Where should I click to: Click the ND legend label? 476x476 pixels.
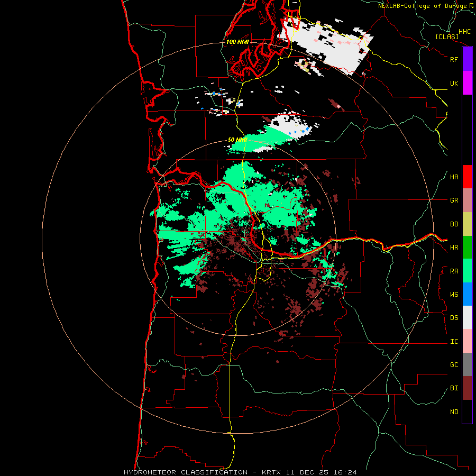454,412
